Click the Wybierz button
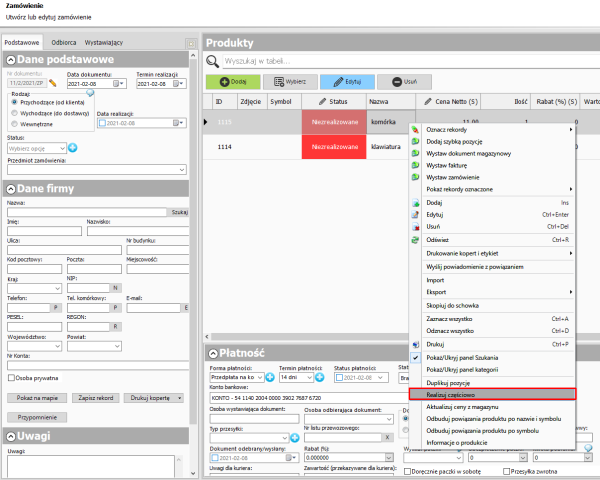 pyautogui.click(x=290, y=82)
